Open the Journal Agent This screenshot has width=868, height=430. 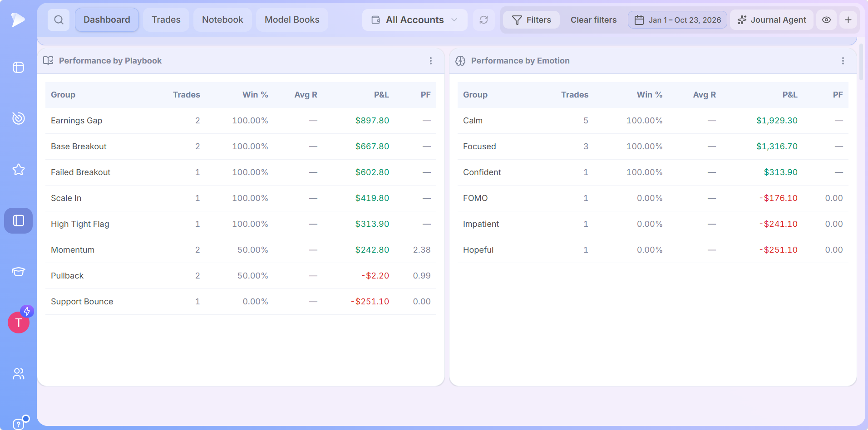[772, 20]
